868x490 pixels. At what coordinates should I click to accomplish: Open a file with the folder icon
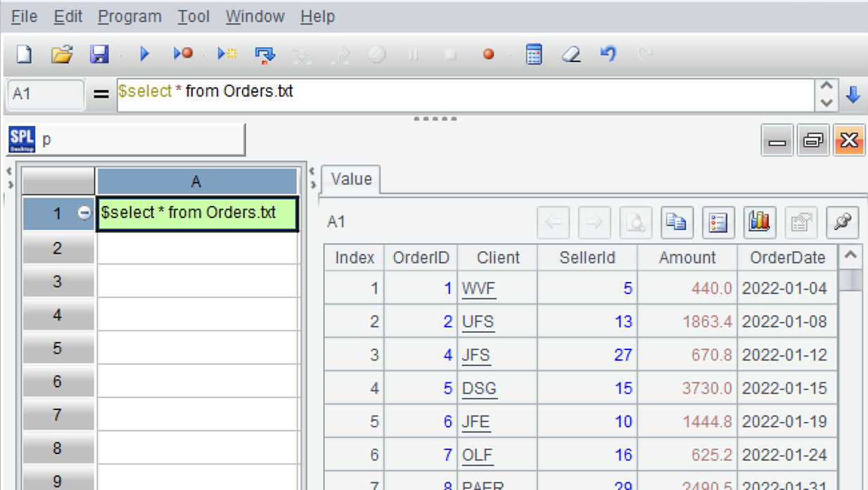[62, 54]
